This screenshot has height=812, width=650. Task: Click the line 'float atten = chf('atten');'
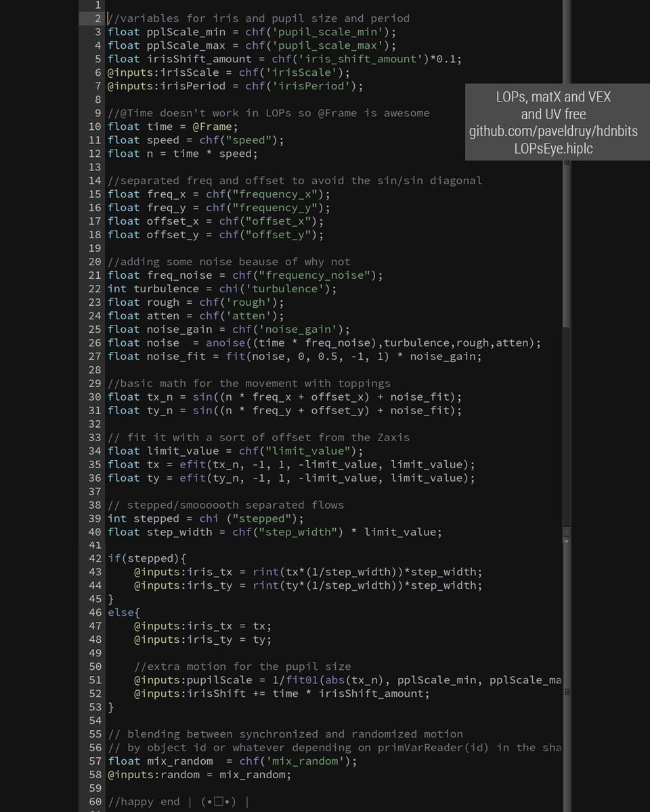(x=196, y=316)
